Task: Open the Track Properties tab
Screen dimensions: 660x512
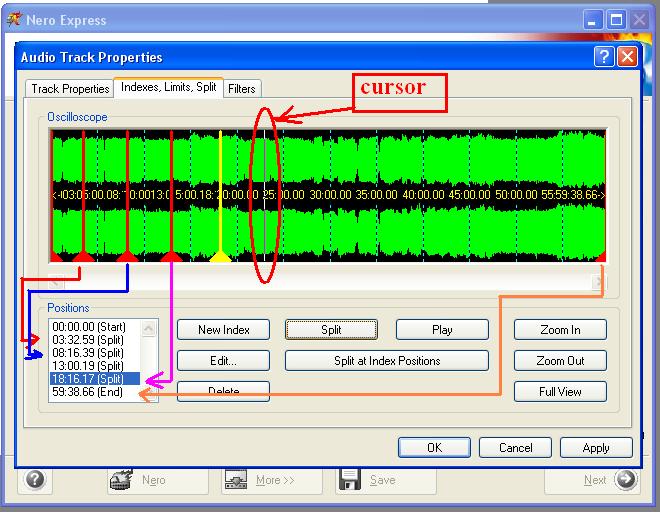Action: point(70,89)
